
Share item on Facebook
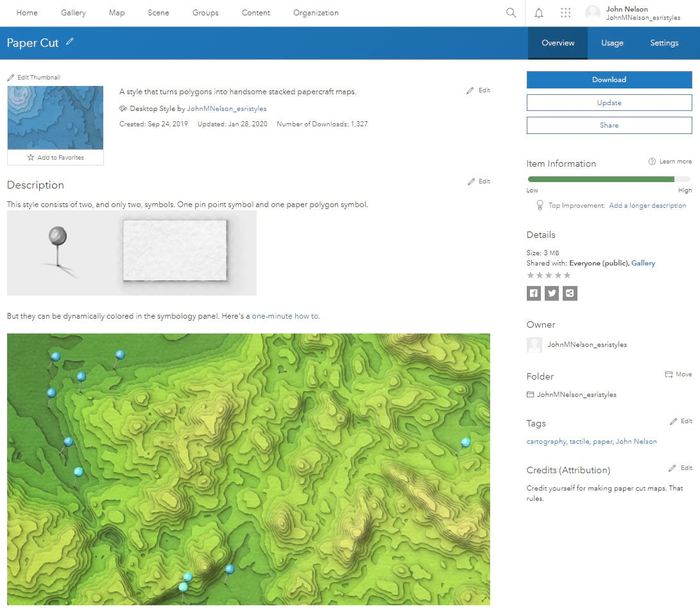pos(533,293)
